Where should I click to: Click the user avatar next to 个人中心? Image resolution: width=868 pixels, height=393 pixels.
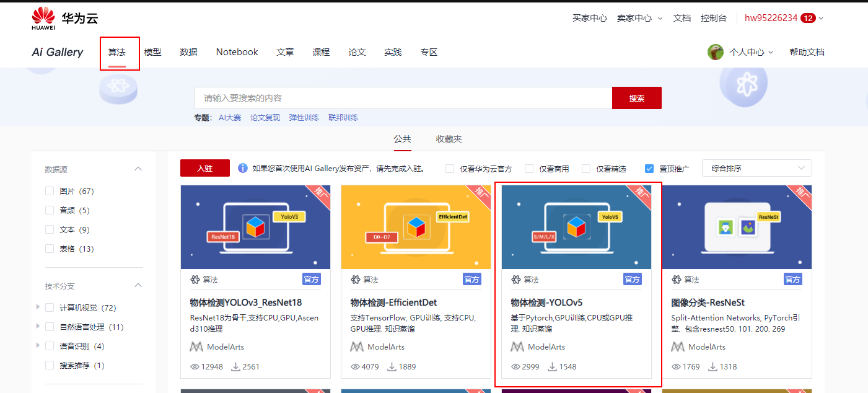coord(716,52)
